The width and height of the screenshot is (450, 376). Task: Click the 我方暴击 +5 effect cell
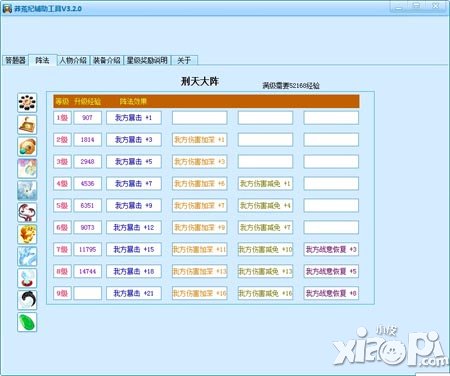pyautogui.click(x=134, y=162)
